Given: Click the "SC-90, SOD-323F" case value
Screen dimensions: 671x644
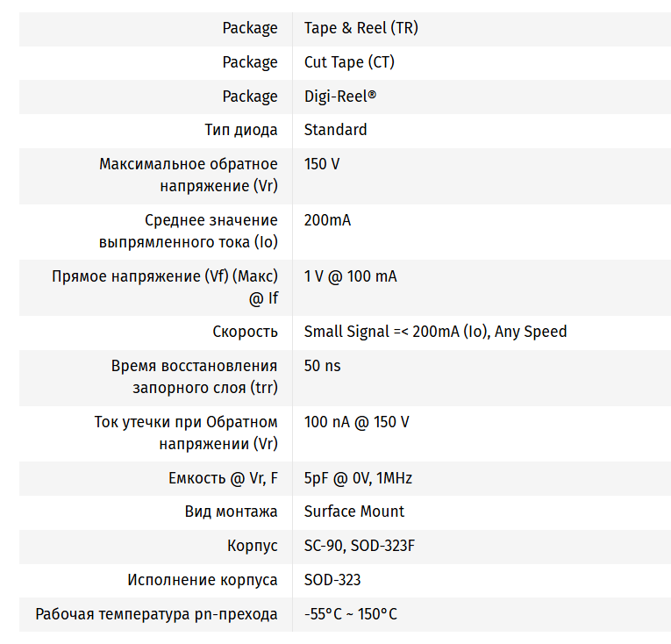Looking at the screenshot, I should [x=360, y=546].
